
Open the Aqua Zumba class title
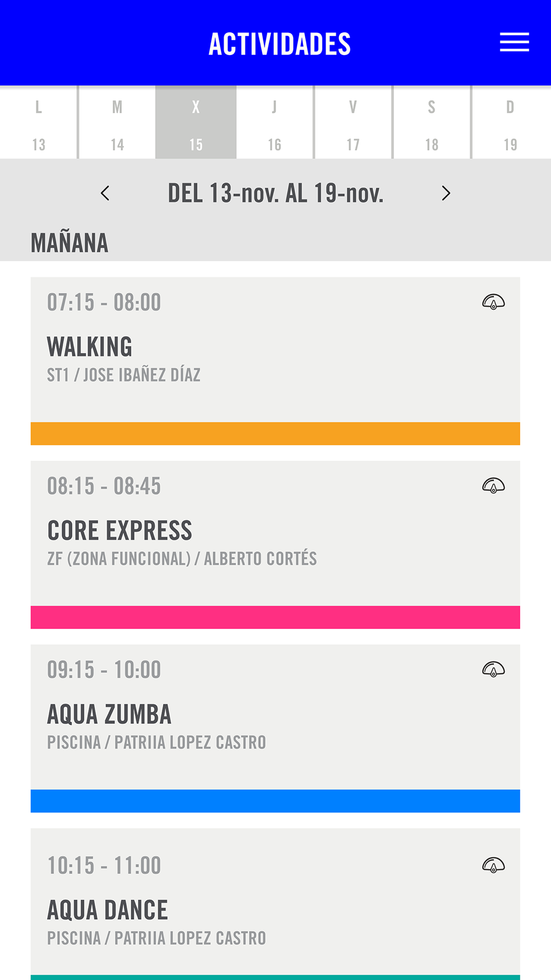click(x=109, y=714)
